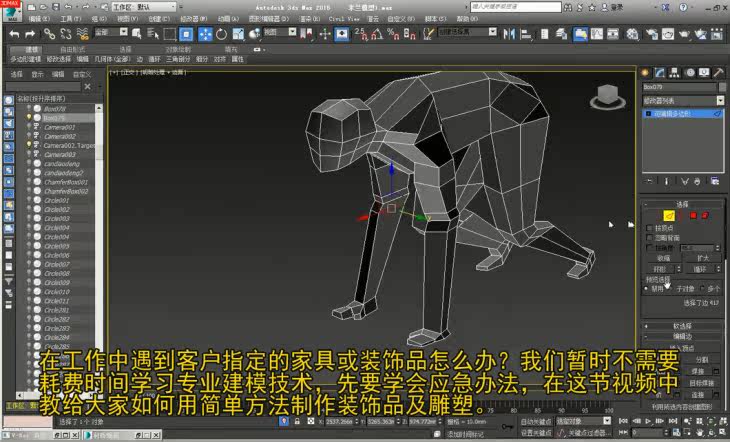This screenshot has width=730, height=442.
Task: Toggle the Percent Snap icon
Action: click(x=393, y=34)
